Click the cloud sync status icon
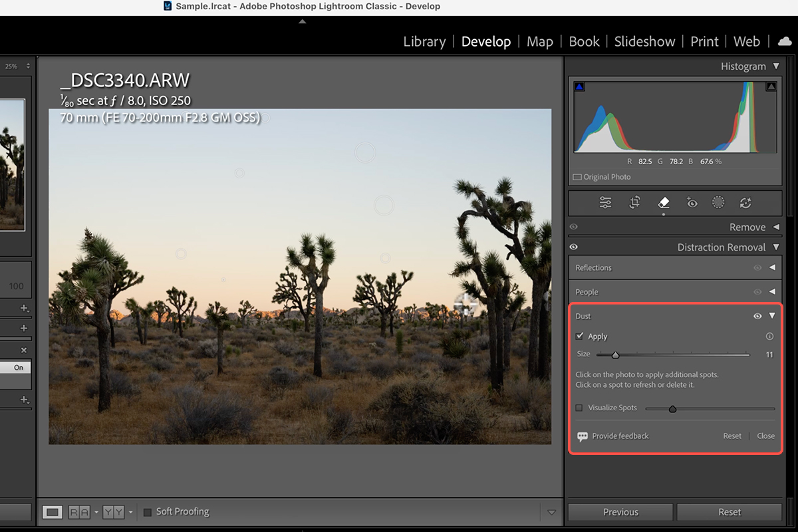Viewport: 798px width, 532px height. click(x=784, y=41)
